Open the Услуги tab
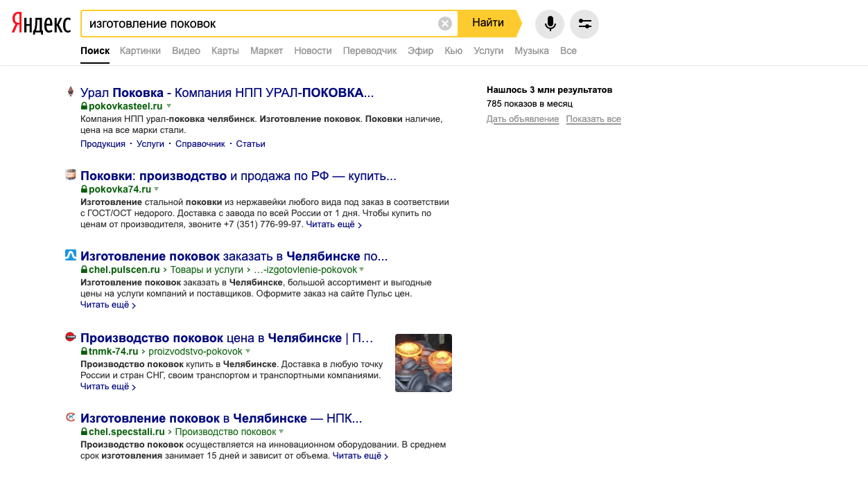Screen dimensions: 868x478 (489, 51)
